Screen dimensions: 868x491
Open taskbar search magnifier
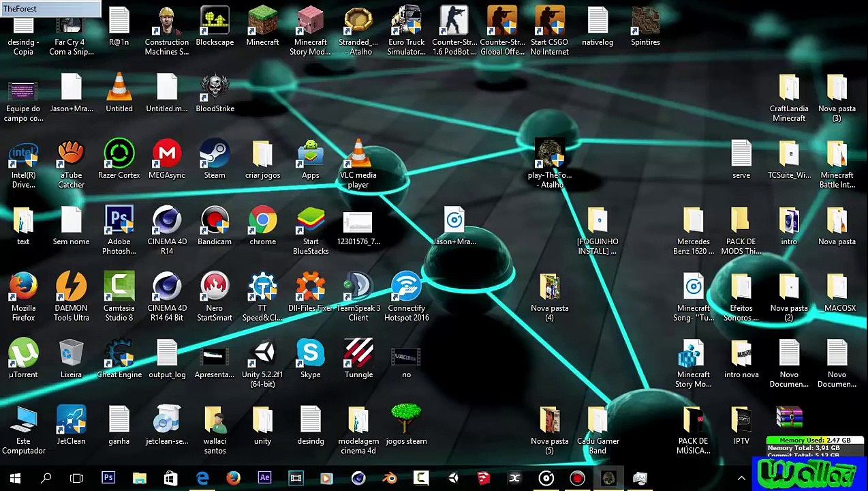coord(46,479)
